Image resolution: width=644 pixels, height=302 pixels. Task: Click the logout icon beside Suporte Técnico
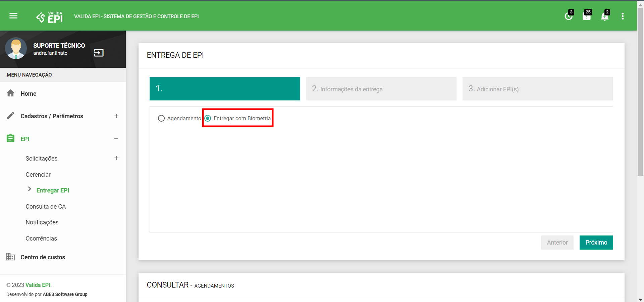click(x=99, y=53)
